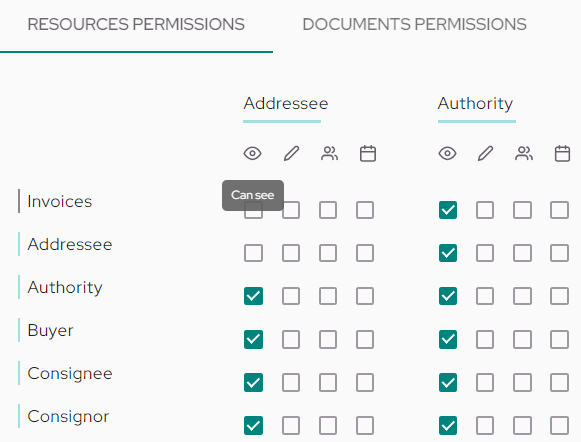Click the people share icon under Authority
The height and width of the screenshot is (442, 581).
[524, 153]
